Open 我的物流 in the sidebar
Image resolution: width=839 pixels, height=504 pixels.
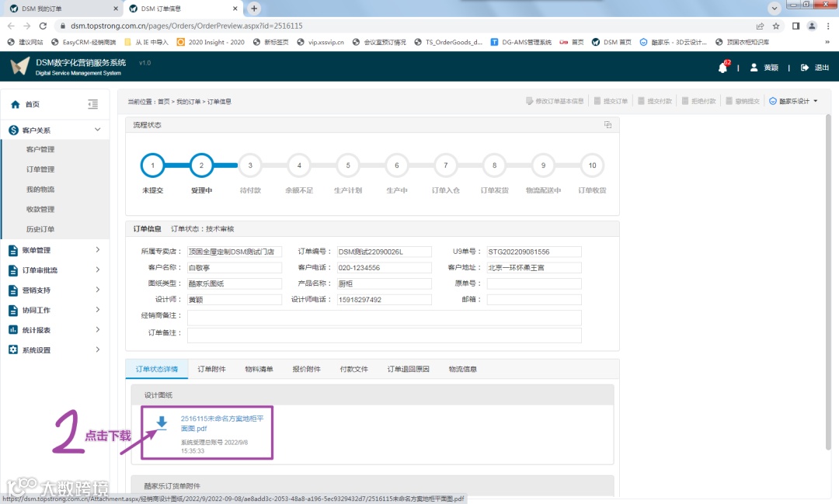point(40,189)
